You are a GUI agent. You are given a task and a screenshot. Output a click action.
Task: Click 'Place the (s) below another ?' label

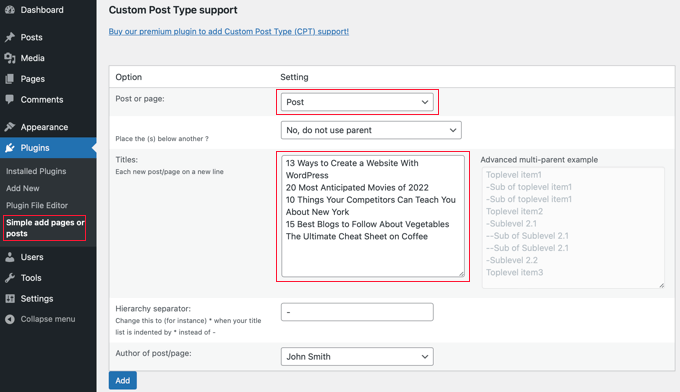pos(162,139)
